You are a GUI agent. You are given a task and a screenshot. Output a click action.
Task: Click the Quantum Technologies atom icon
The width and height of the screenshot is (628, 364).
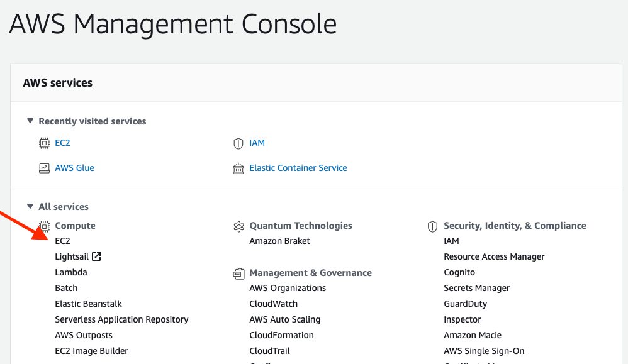pos(238,227)
